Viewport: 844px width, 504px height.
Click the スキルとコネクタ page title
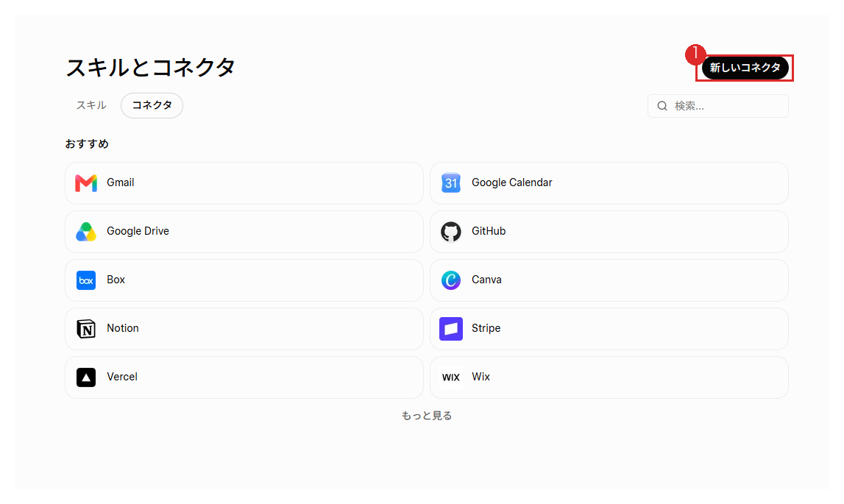[x=150, y=68]
